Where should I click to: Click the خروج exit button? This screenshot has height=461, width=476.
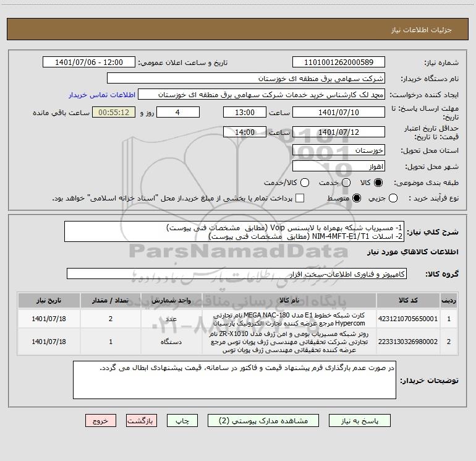[101, 421]
